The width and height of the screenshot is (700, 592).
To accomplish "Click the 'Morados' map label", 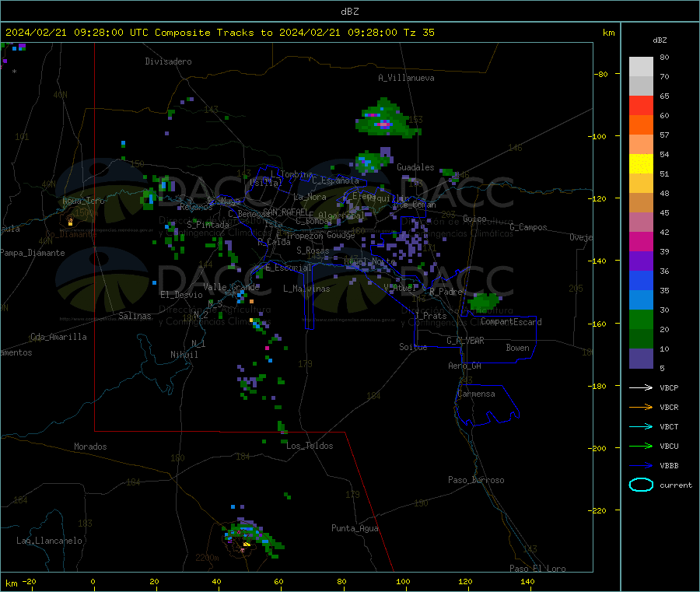I will point(90,447).
